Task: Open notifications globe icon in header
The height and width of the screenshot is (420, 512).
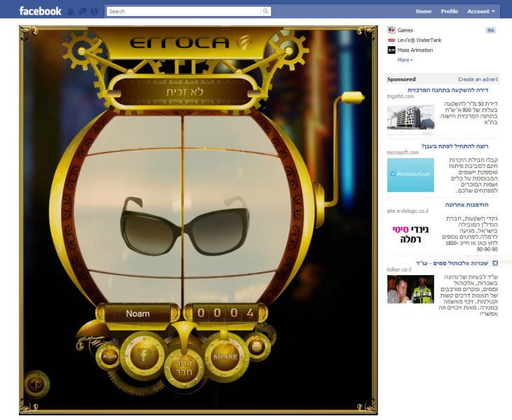Action: click(x=95, y=11)
